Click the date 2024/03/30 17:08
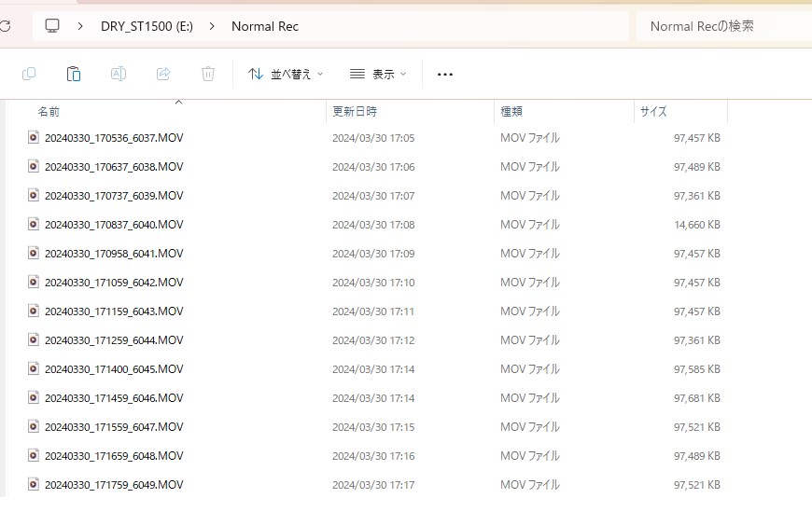Screen dimensions: 812x512 pyautogui.click(x=373, y=225)
